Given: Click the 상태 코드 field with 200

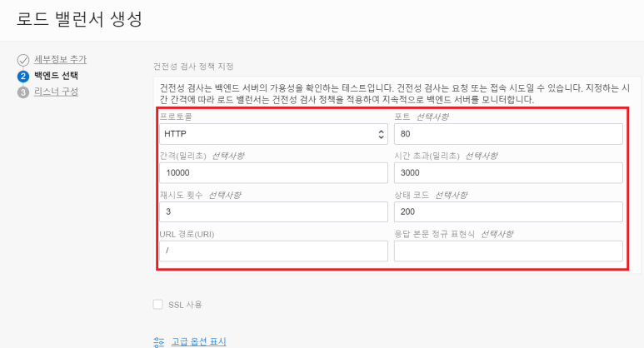Looking at the screenshot, I should (x=508, y=211).
